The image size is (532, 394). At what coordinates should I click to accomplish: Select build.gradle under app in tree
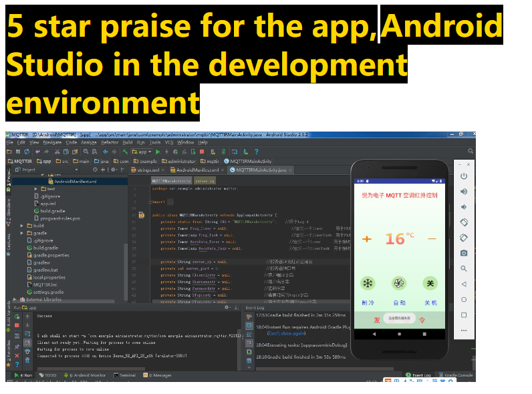49,211
